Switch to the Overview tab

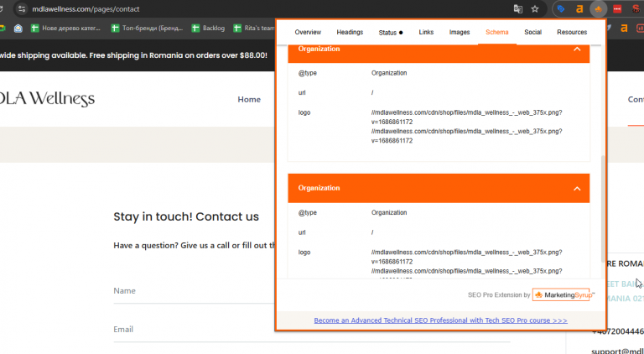click(x=308, y=32)
